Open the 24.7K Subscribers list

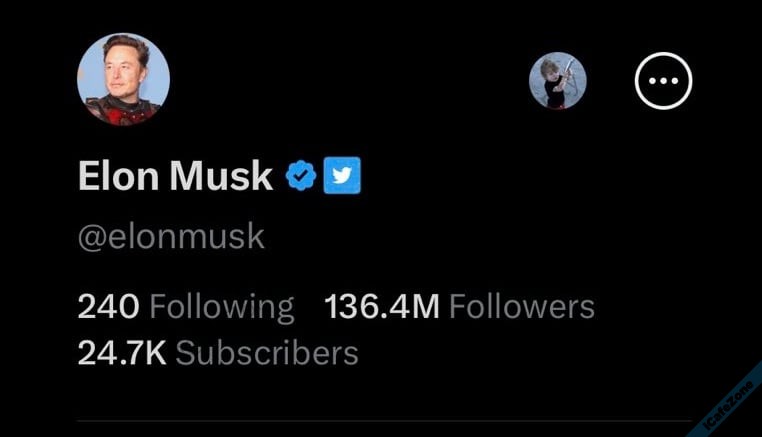[217, 352]
